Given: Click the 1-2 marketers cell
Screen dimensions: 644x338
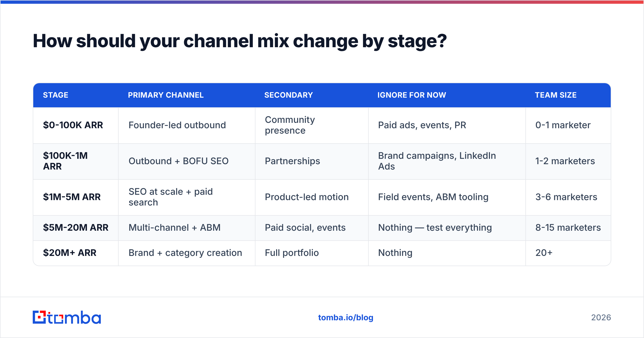Looking at the screenshot, I should coord(568,161).
